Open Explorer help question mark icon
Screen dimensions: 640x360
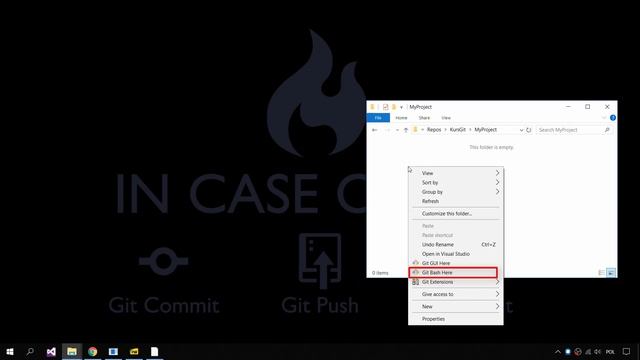pyautogui.click(x=613, y=118)
